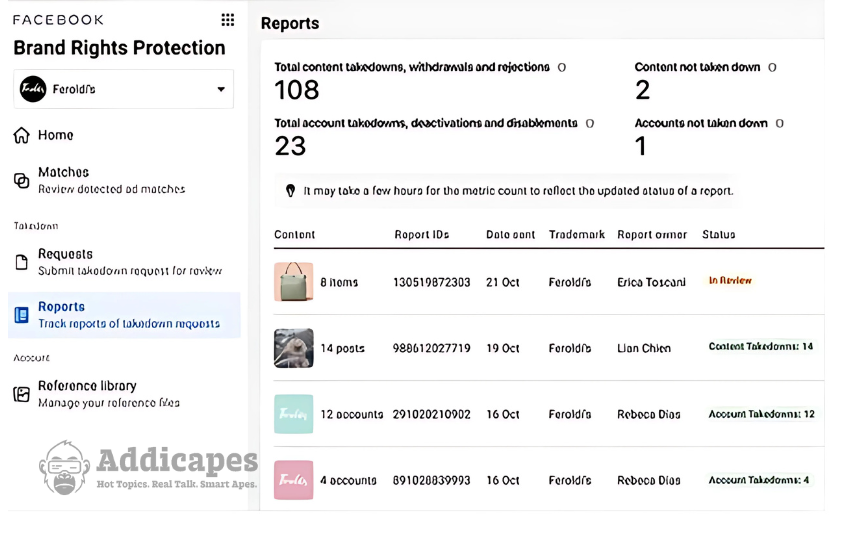Click report owner Erica Toscani

click(x=651, y=282)
